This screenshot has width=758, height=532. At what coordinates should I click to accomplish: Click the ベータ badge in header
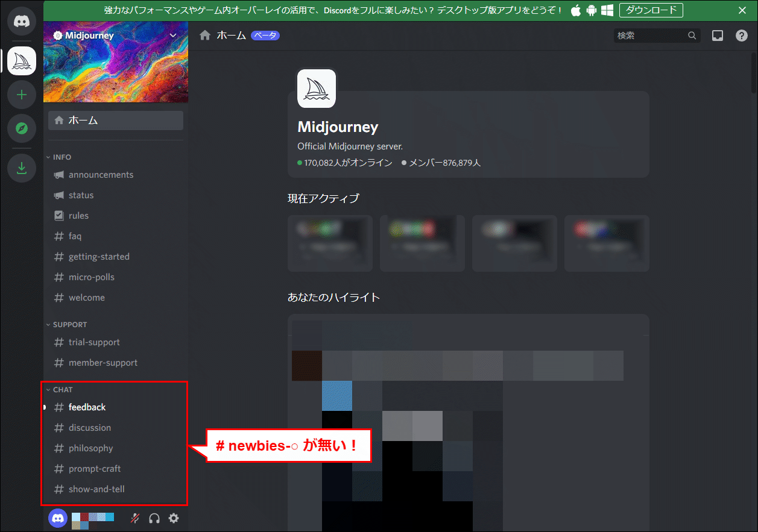pos(265,36)
